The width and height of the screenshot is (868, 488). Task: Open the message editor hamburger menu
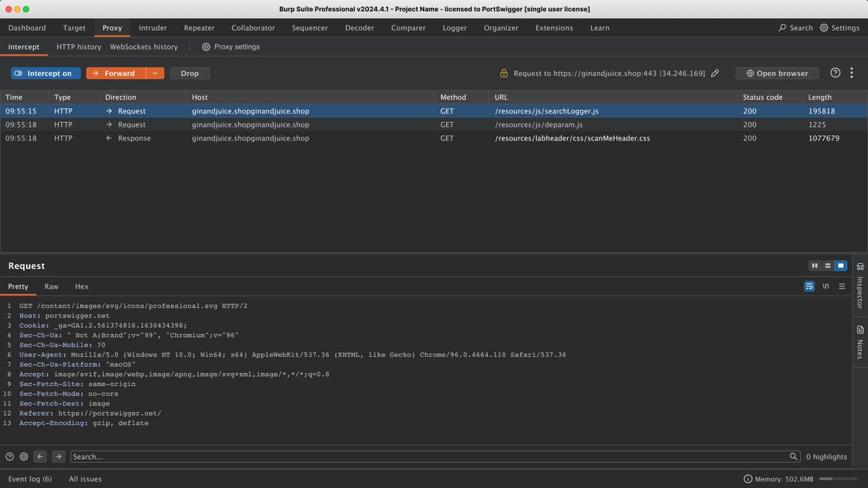point(841,286)
